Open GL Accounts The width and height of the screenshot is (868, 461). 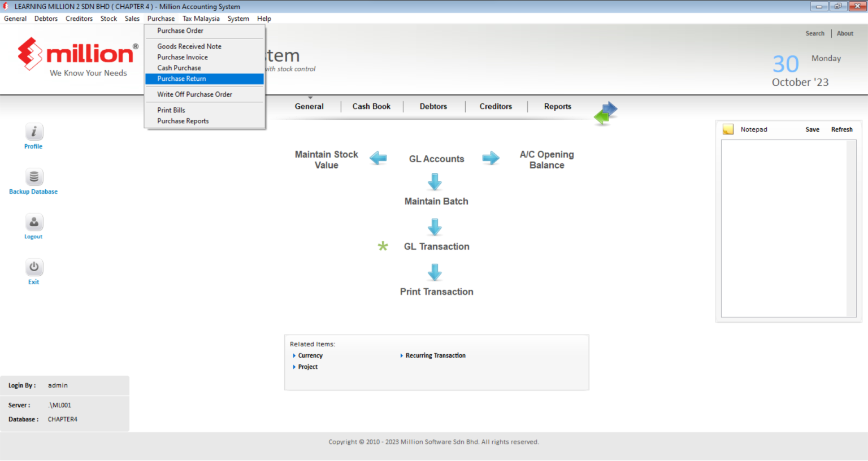pyautogui.click(x=437, y=159)
